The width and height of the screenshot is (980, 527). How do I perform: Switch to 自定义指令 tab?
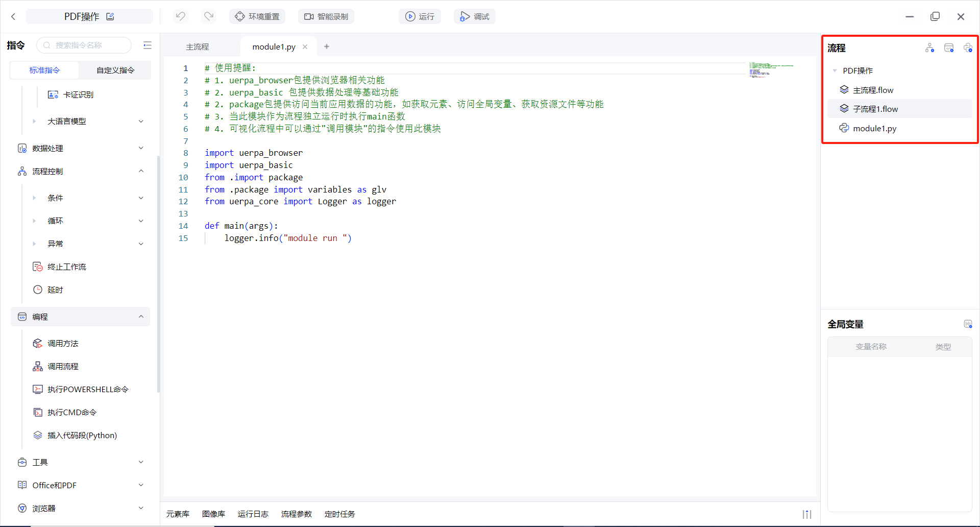(x=115, y=70)
